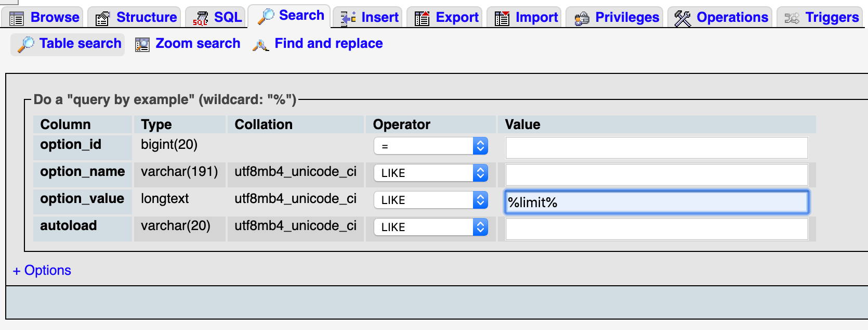Open operator dropdown for option_name
868x330 pixels.
tap(430, 173)
